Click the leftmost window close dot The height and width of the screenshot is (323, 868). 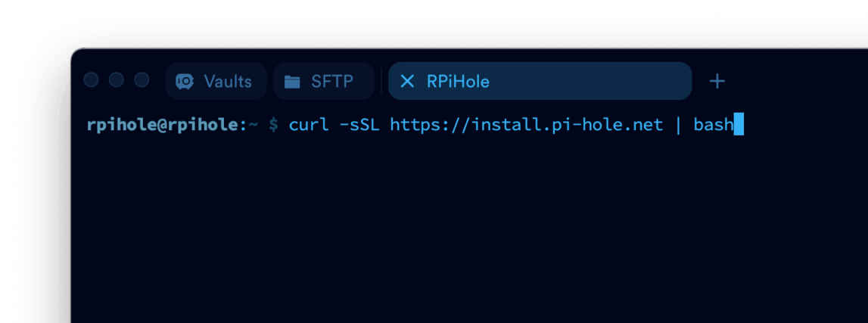pyautogui.click(x=91, y=80)
